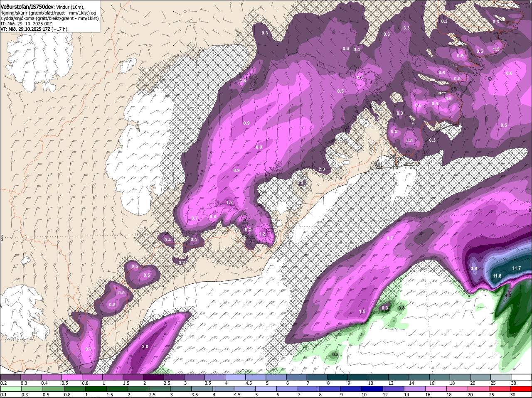Click the 11.7 precipitation value on the map
Screen dimensions: 532x398
point(516,268)
